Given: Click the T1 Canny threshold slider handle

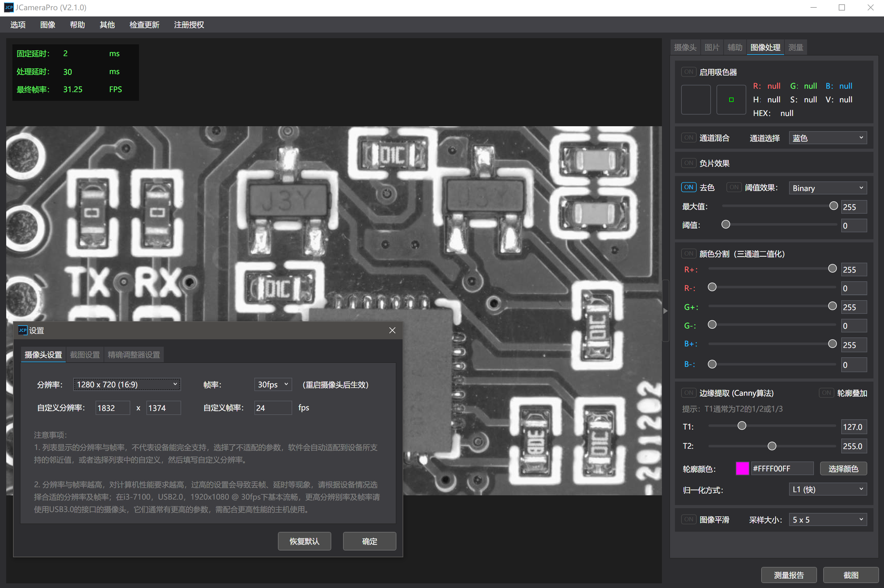Looking at the screenshot, I should coord(742,425).
